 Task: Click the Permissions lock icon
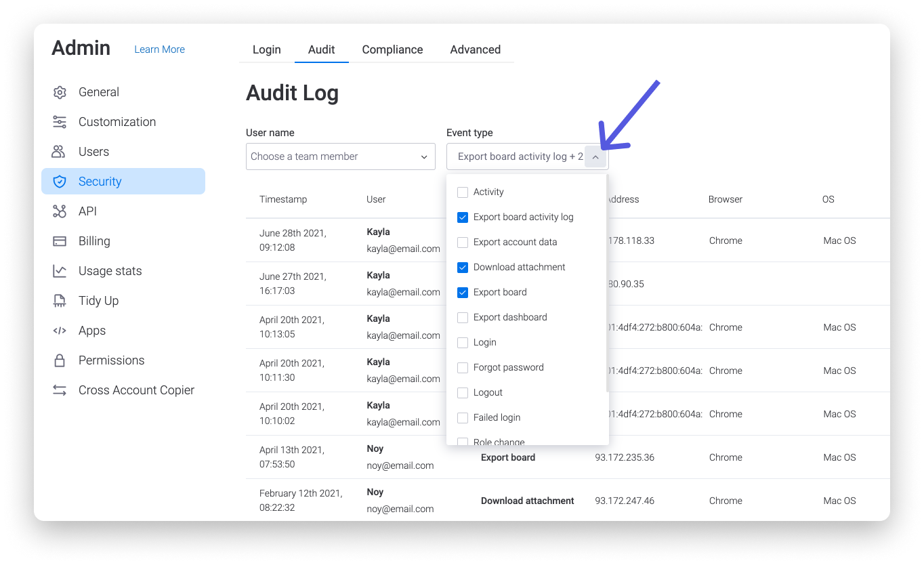(x=60, y=360)
